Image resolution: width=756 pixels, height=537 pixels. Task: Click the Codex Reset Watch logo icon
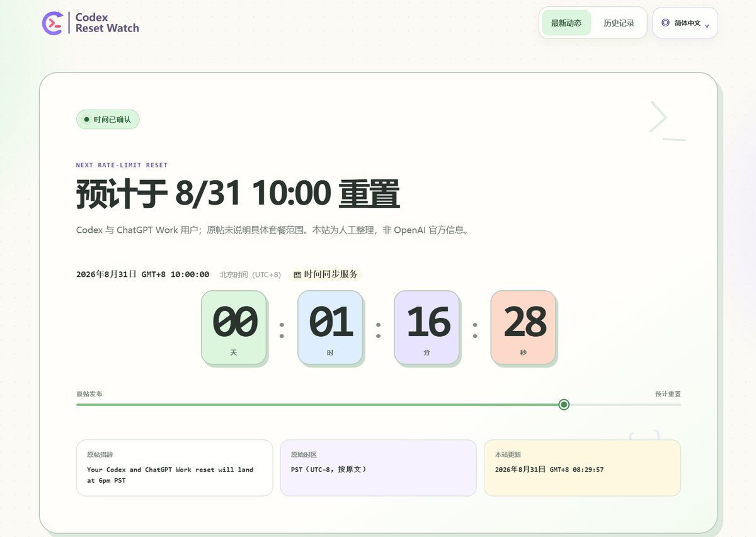[52, 23]
